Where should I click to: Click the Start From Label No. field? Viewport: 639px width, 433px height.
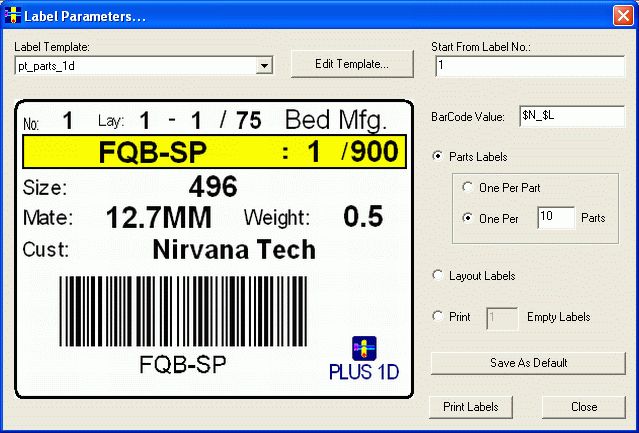[x=530, y=66]
